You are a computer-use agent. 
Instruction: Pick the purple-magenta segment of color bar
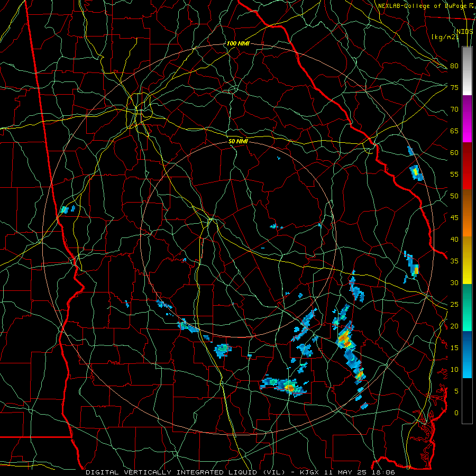tap(467, 118)
